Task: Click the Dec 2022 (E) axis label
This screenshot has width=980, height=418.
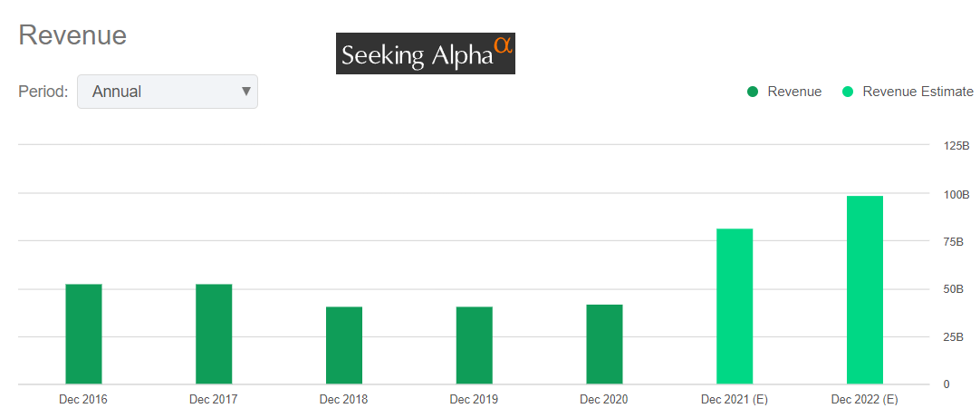Action: [865, 399]
